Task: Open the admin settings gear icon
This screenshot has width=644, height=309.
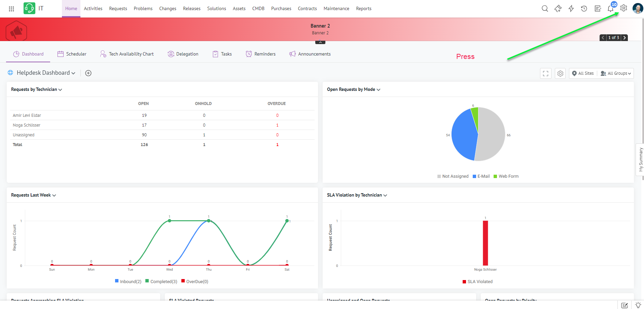Action: [x=623, y=8]
